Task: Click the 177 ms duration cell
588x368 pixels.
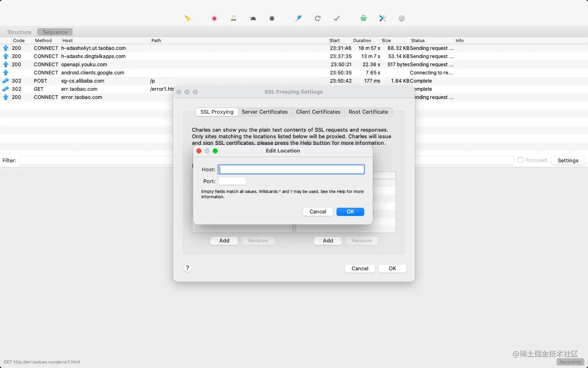Action: click(x=372, y=81)
